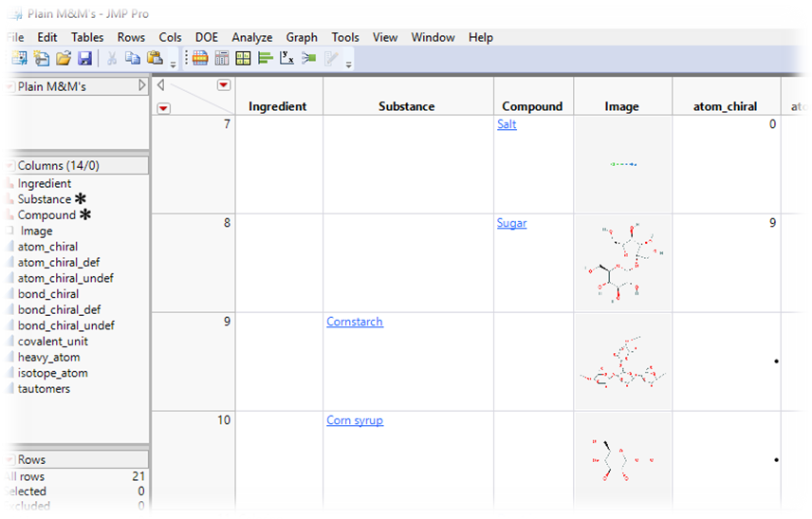Follow the Corn syrup substance link
The image size is (812, 519).
pos(355,420)
